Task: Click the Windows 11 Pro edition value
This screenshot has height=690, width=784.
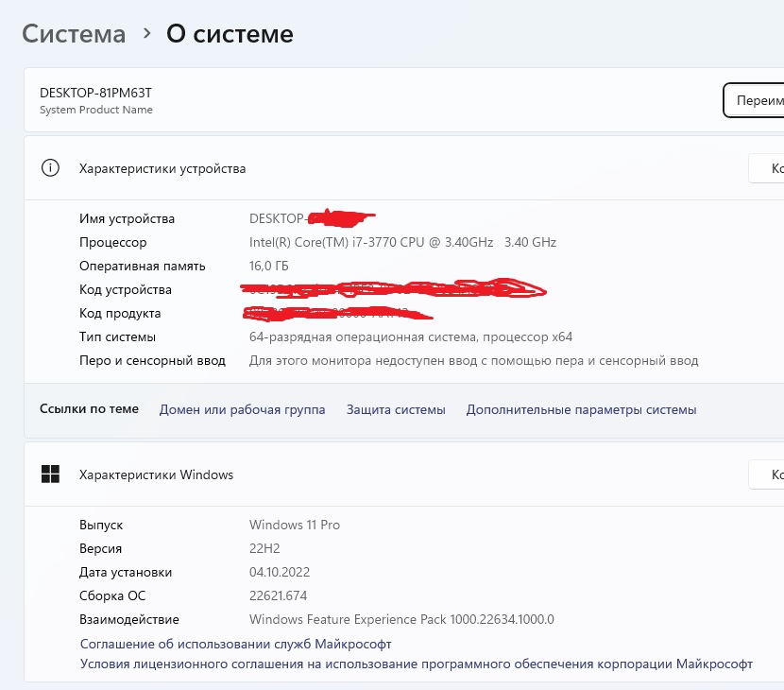Action: point(295,525)
